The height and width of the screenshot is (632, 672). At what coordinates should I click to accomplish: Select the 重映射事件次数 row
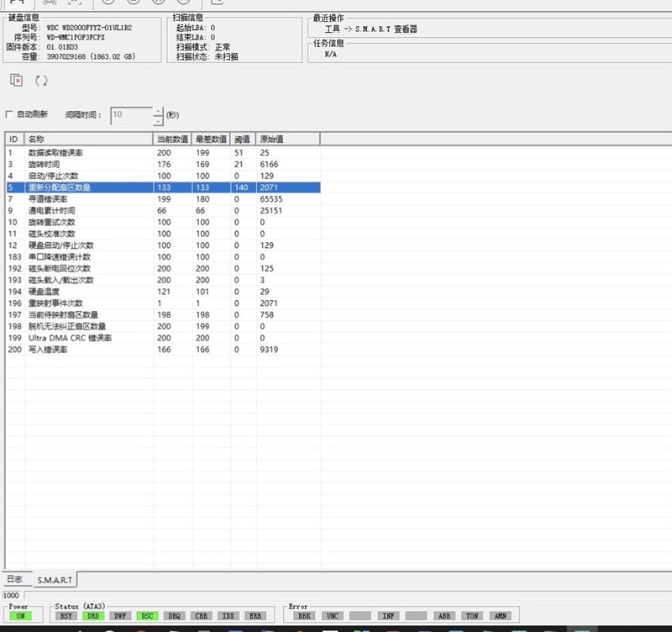click(163, 303)
